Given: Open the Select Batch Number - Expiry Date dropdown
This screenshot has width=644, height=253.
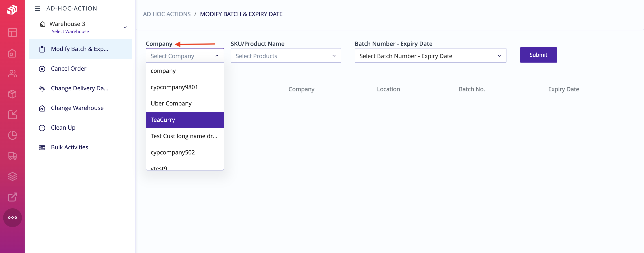Looking at the screenshot, I should coord(430,56).
